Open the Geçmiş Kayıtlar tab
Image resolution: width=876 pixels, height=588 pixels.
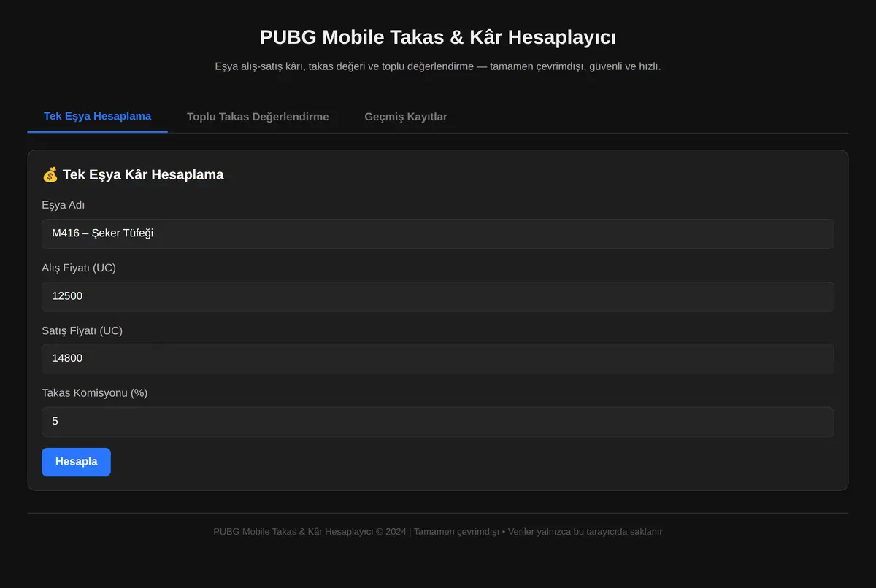pos(406,117)
